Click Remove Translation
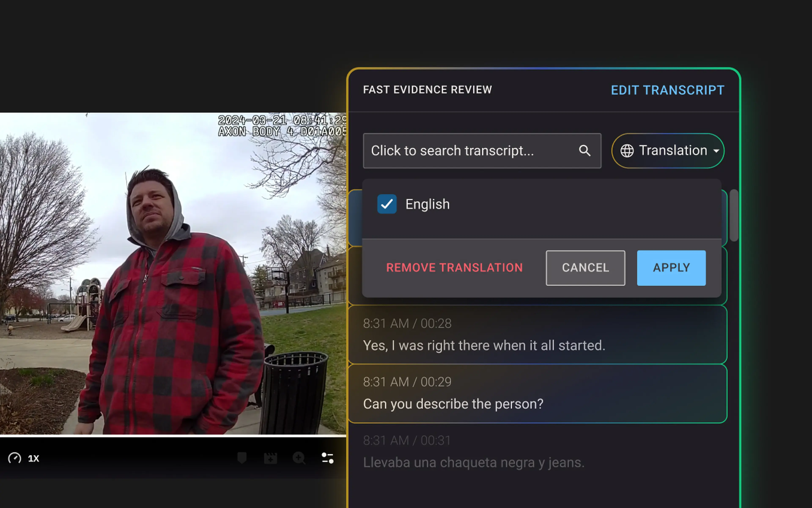 point(454,268)
